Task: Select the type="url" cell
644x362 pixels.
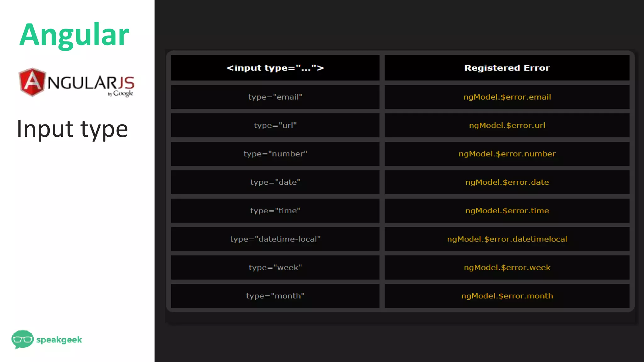Action: coord(275,125)
